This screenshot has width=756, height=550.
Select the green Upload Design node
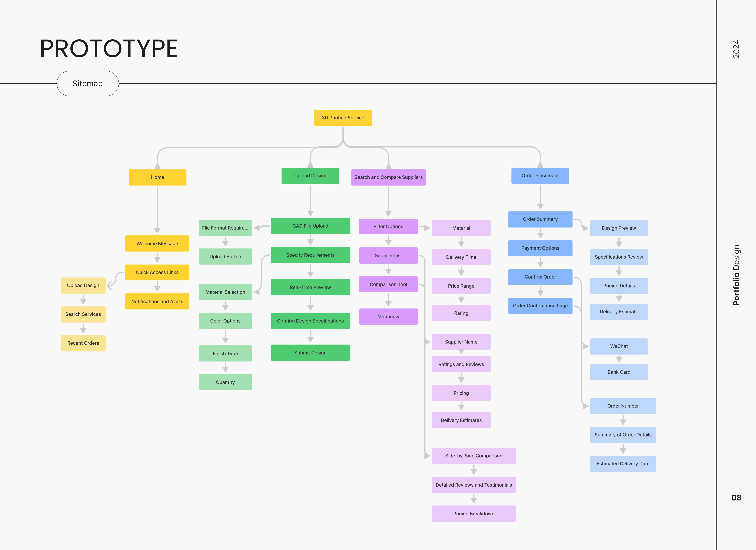(x=310, y=176)
